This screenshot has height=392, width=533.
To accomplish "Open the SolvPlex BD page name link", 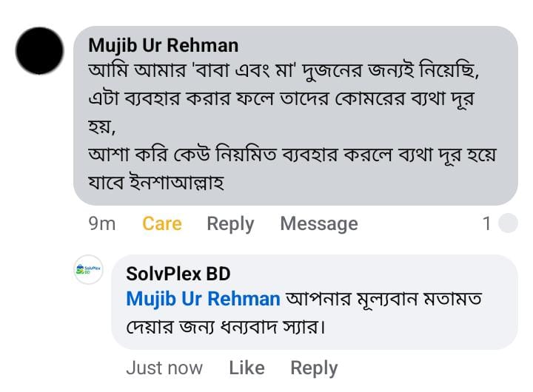I will point(178,274).
